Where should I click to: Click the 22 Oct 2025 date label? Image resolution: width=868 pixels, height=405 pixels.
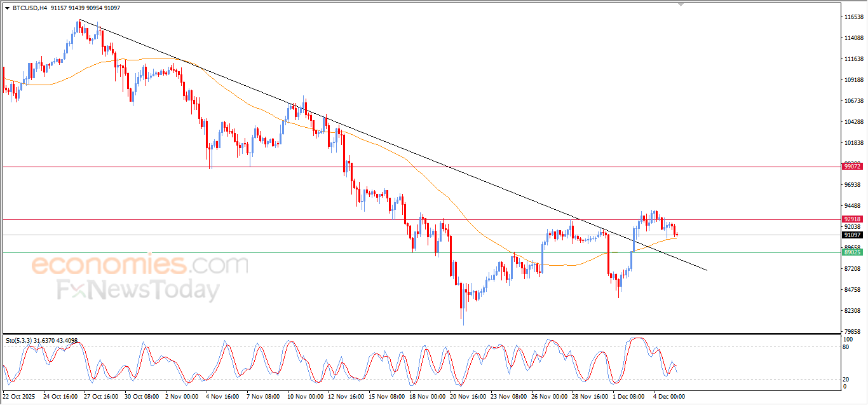coord(19,397)
